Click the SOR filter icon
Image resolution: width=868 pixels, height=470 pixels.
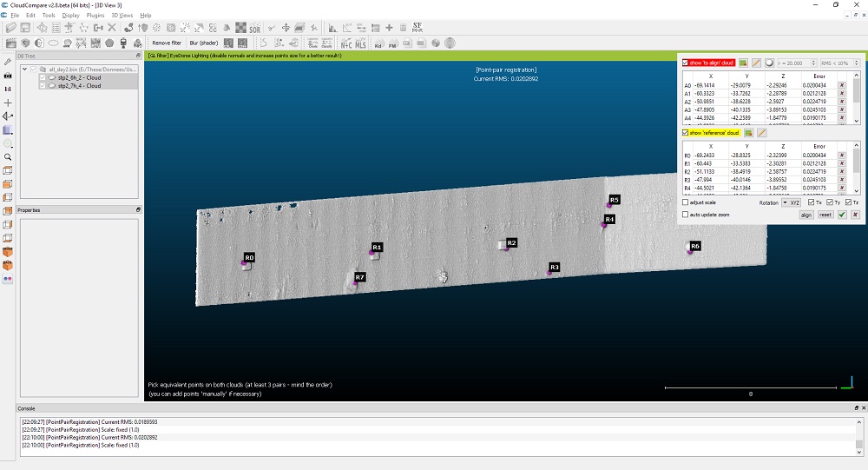[254, 28]
